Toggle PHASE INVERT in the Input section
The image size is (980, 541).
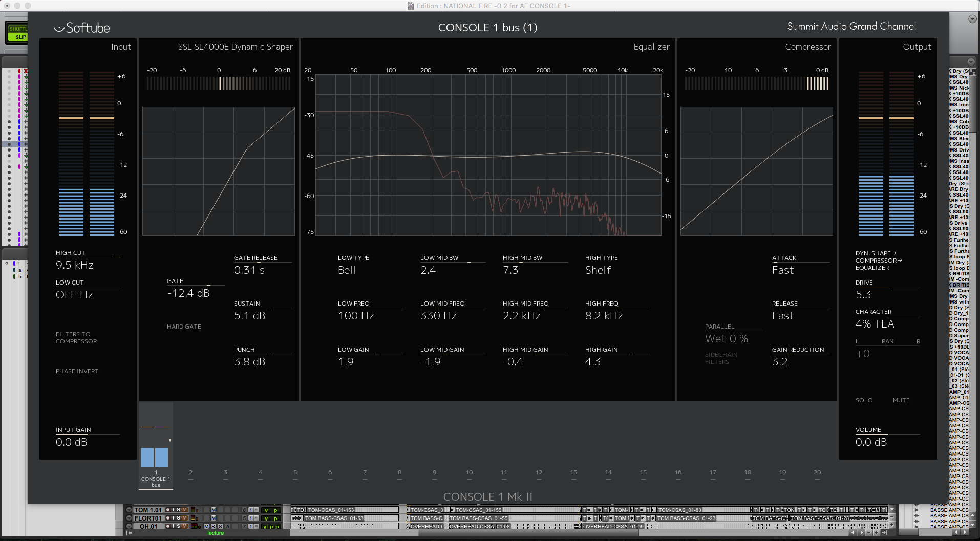(77, 371)
